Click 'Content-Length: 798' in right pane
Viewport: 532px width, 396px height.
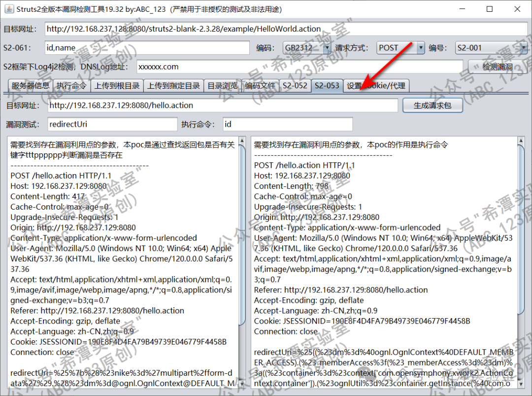click(x=291, y=186)
